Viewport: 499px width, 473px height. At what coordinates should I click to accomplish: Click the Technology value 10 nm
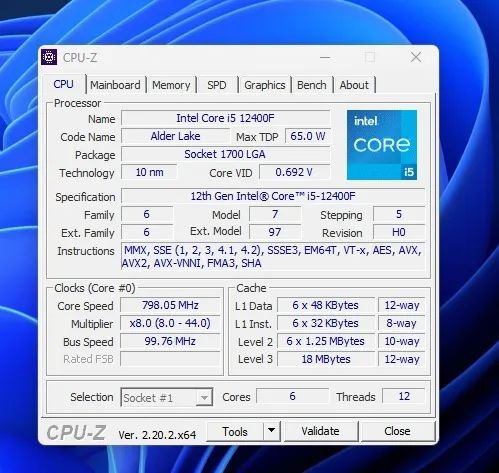(149, 172)
